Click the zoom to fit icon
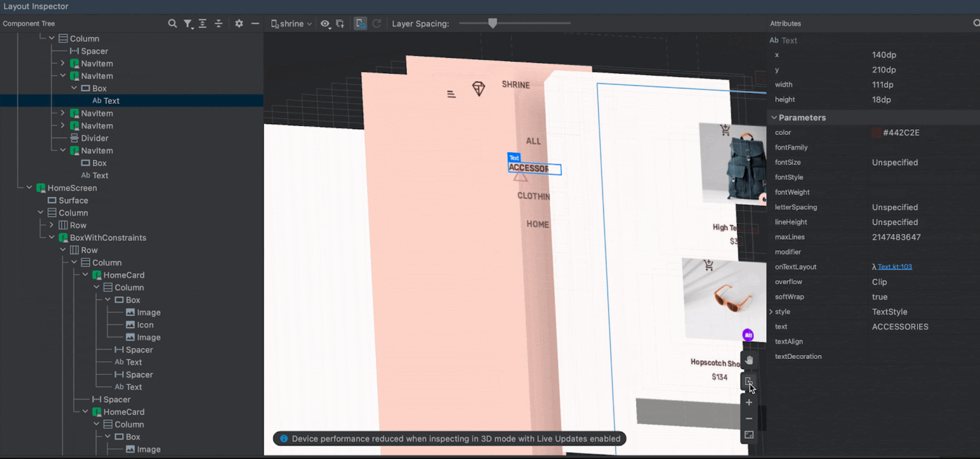 (749, 435)
